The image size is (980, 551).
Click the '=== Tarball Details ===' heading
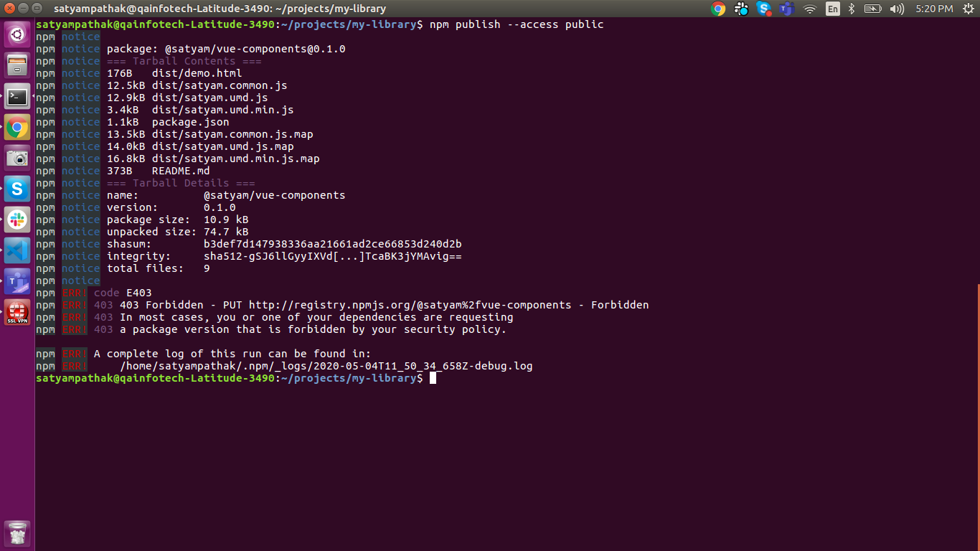coord(181,183)
